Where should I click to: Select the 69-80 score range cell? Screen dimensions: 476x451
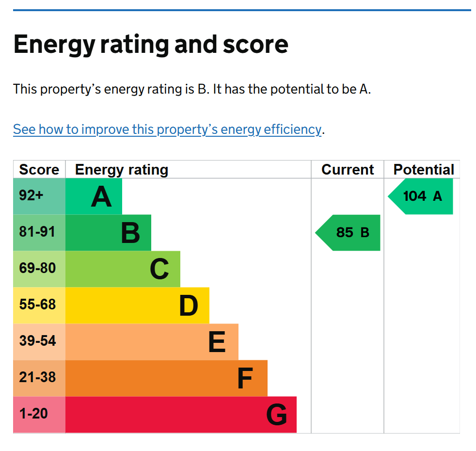[x=39, y=269]
